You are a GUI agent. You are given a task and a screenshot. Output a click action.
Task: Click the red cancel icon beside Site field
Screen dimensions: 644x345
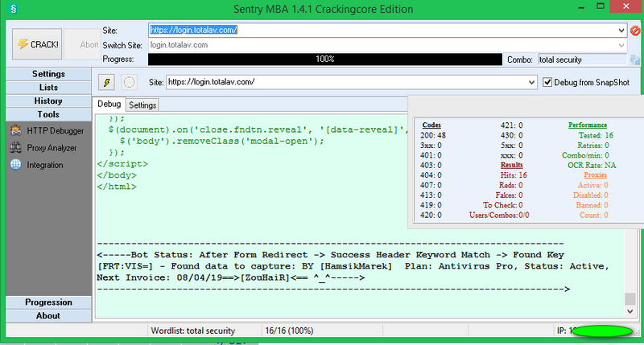pos(635,31)
